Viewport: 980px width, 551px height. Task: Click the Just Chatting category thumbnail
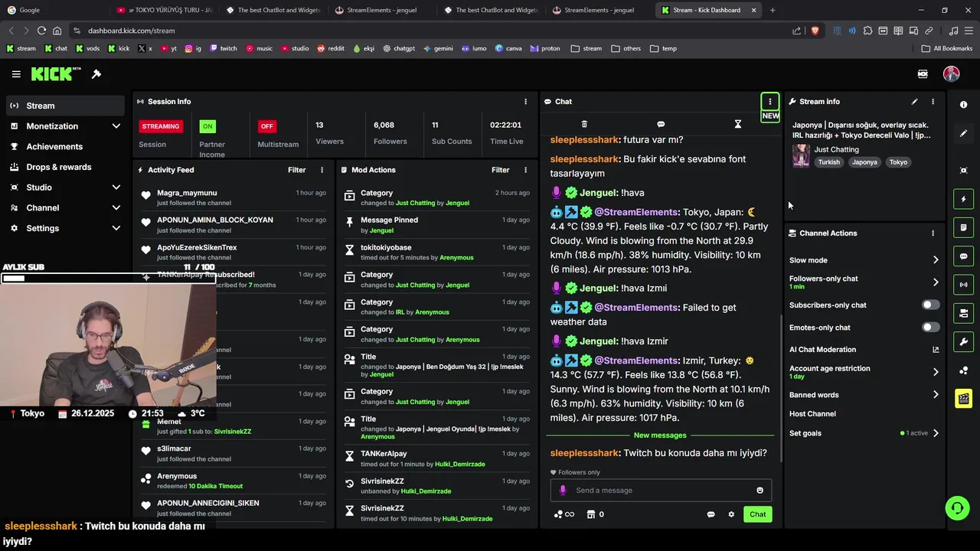(801, 156)
